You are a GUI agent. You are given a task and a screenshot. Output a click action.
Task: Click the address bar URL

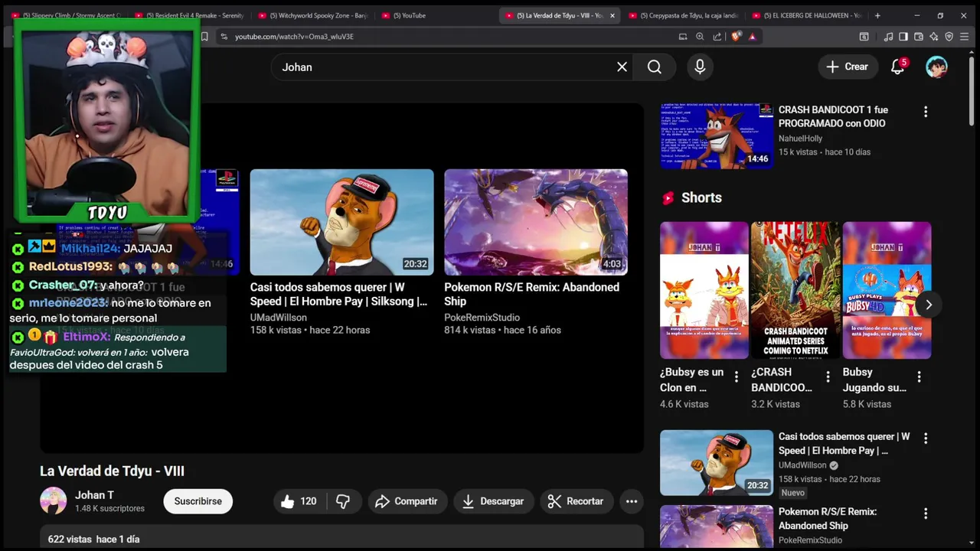[x=294, y=36]
